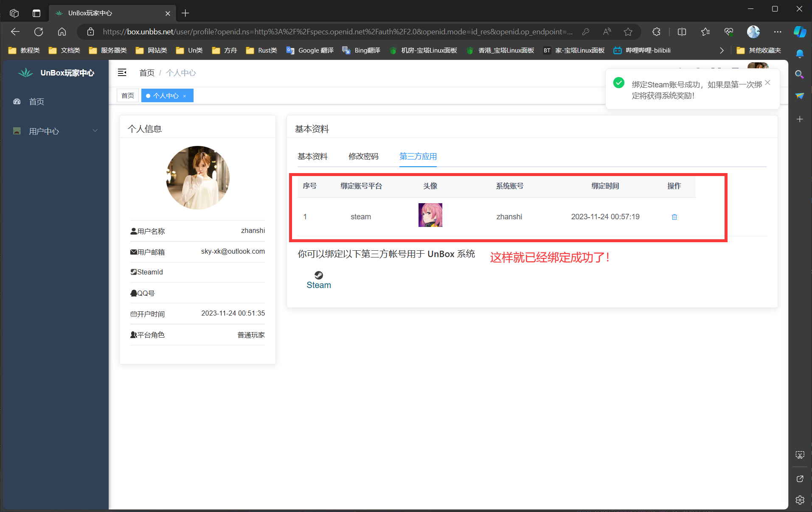Screen dimensions: 812x512
Task: Collapse the sidebar with hamburger icon
Action: pos(122,73)
